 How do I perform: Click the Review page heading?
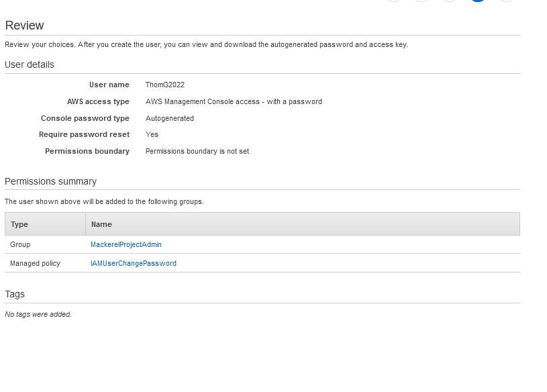tap(24, 26)
